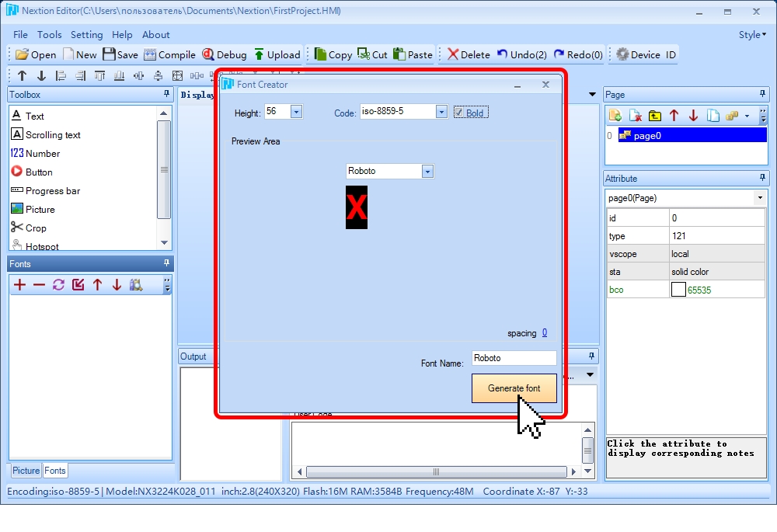Undo the last action
The height and width of the screenshot is (532, 777).
(x=522, y=54)
